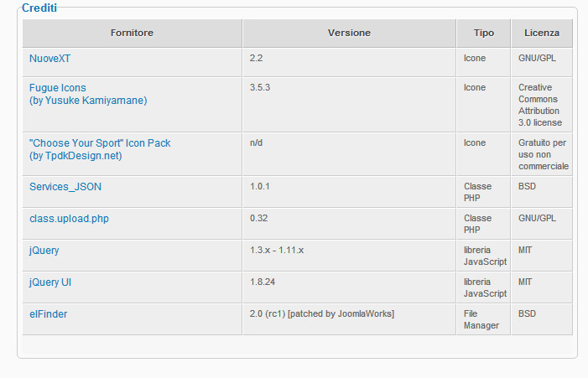The image size is (588, 378).
Task: Click the Licenza column header
Action: (x=542, y=33)
